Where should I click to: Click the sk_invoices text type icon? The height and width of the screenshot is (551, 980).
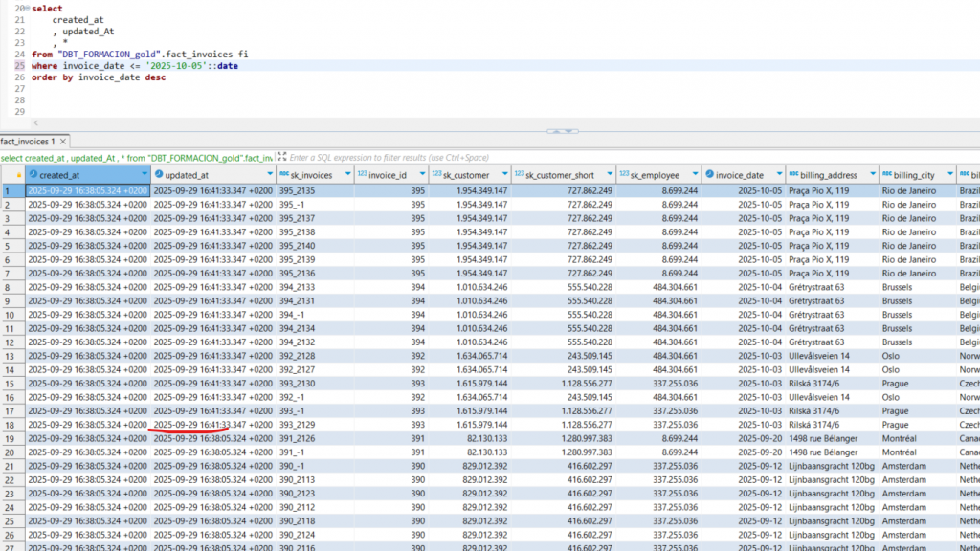284,175
